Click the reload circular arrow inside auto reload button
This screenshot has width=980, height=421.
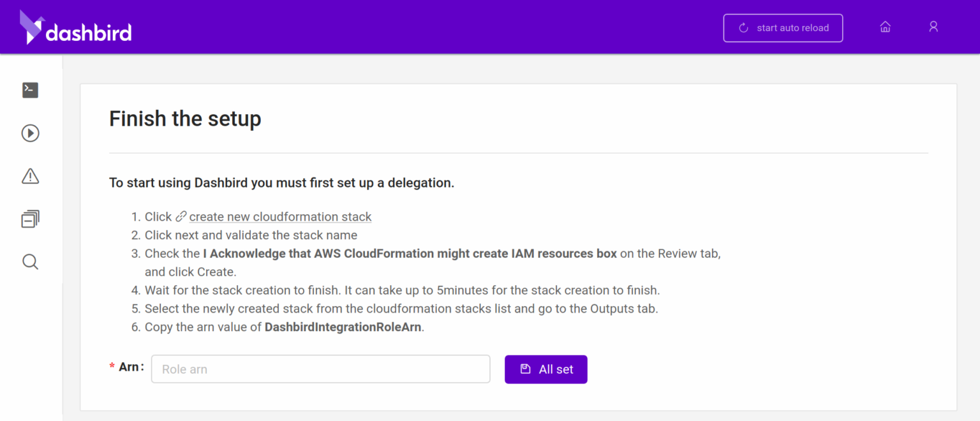point(742,27)
